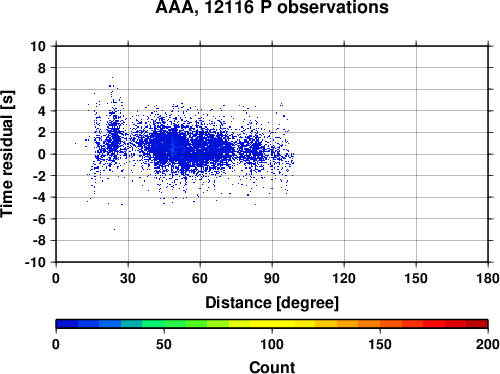Screen dimensions: 500x374
Task: Click the colorbar tick label '50'
Action: (x=164, y=344)
